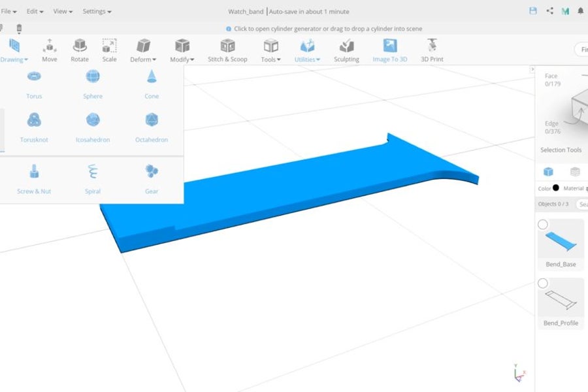Open the Settings menu
Screen dimensions: 588x392
point(97,12)
